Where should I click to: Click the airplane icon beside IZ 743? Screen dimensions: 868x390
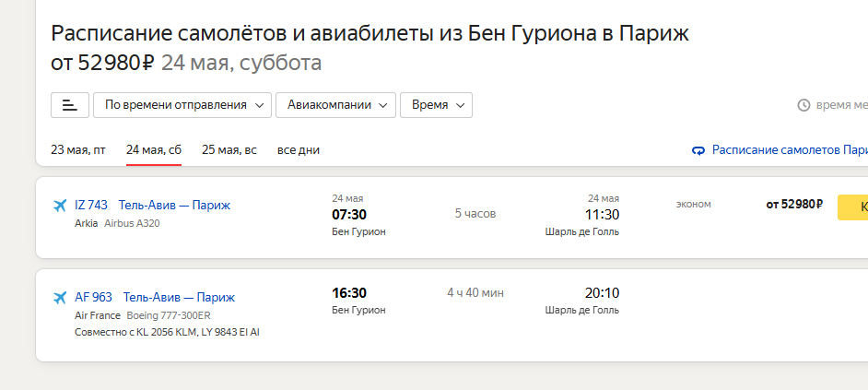click(60, 206)
